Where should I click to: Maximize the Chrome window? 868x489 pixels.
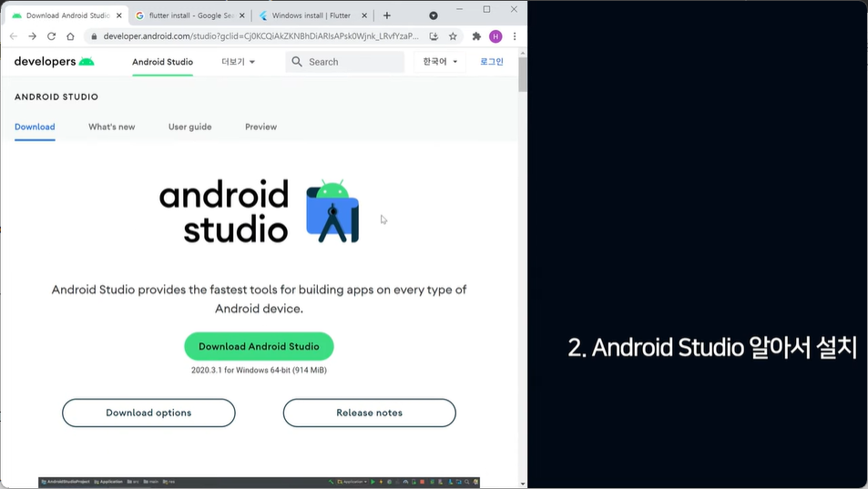(x=486, y=9)
